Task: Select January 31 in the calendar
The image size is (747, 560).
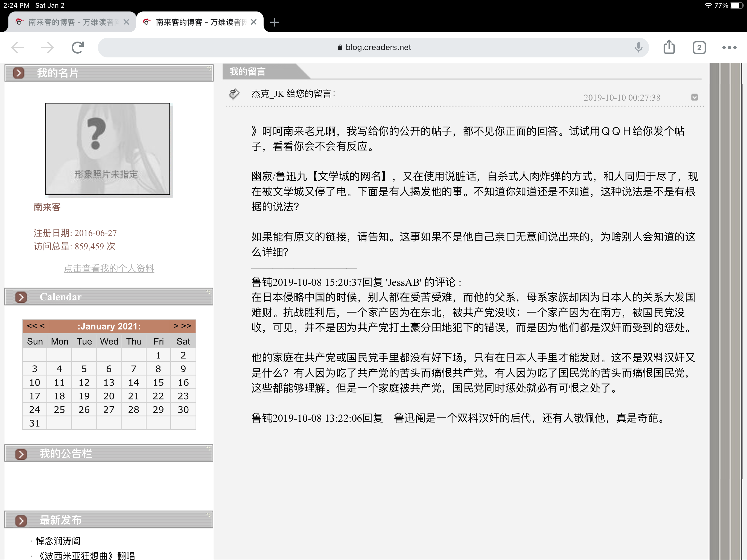Action: [34, 423]
